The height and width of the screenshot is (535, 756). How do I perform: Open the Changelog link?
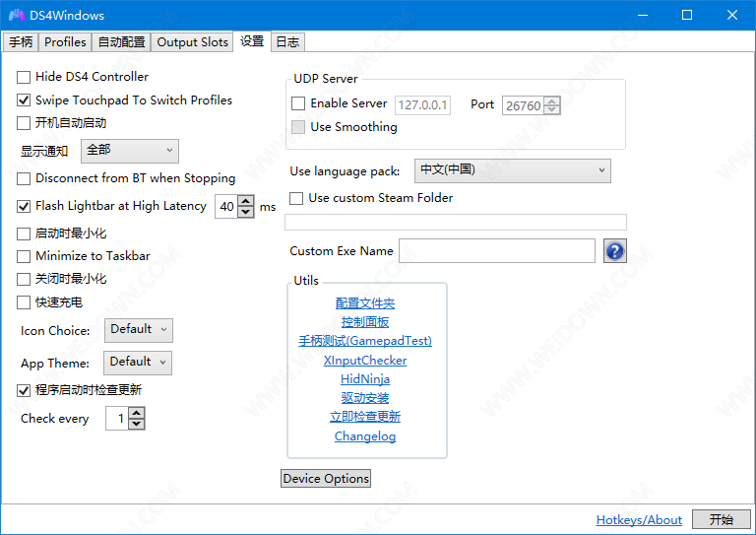coord(365,436)
